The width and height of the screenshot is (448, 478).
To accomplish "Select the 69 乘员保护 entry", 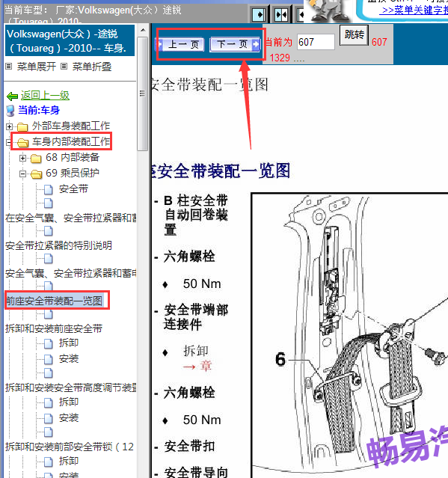I will [x=73, y=173].
